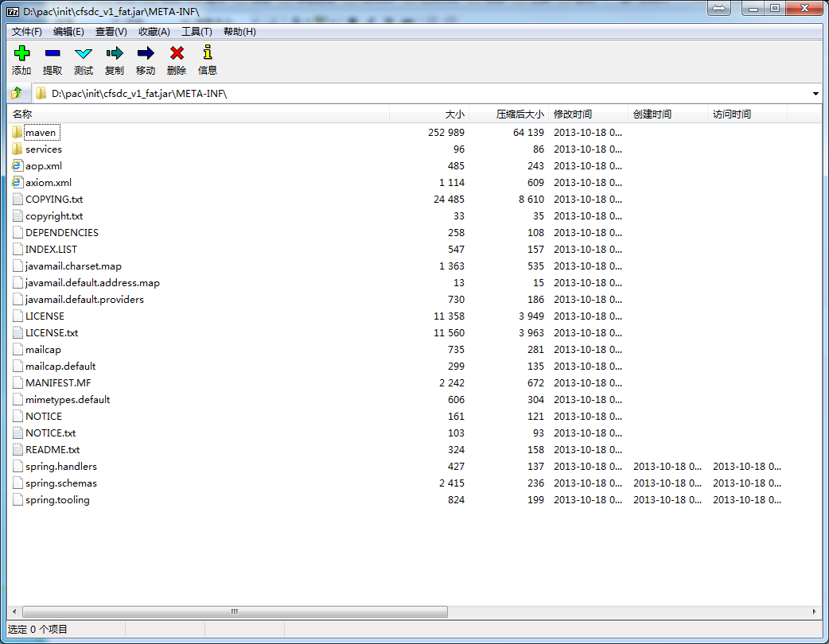
Task: Select the NOTICE file name without extension
Action: click(x=44, y=417)
